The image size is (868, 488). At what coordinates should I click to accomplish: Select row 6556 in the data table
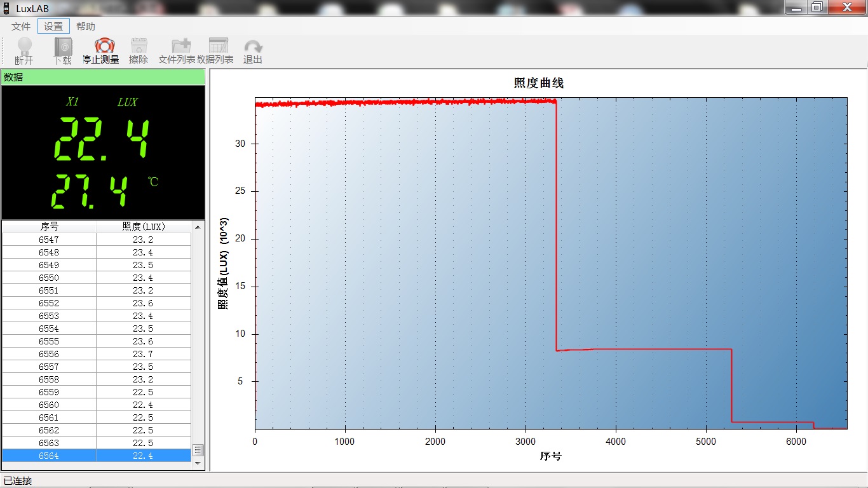tap(97, 354)
